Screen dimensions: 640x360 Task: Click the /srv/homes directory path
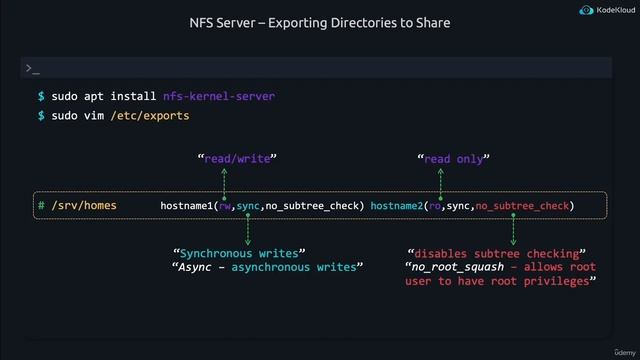click(84, 205)
